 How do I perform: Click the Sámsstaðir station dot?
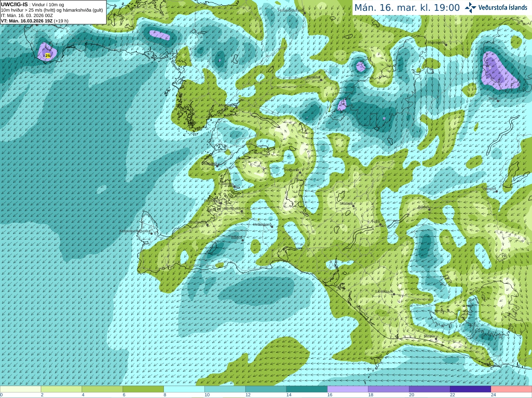point(394,294)
